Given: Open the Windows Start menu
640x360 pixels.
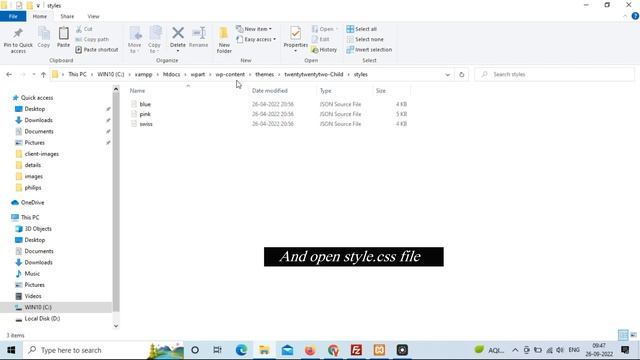Looking at the screenshot, I should click(x=11, y=350).
